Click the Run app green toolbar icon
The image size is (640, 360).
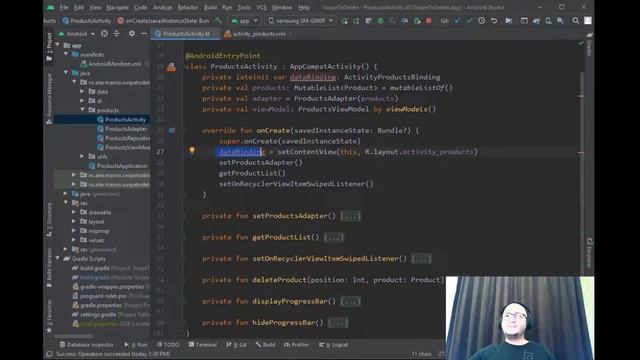tap(344, 20)
